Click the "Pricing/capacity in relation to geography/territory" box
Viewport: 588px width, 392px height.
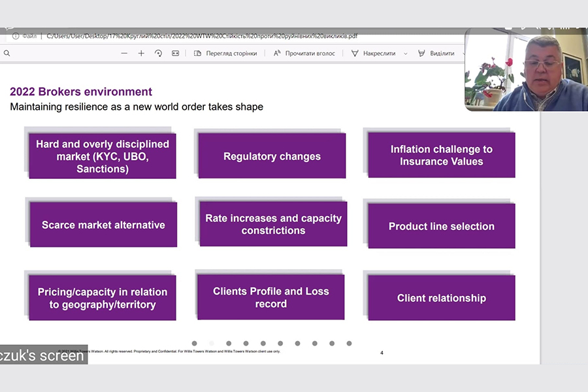[x=103, y=298]
